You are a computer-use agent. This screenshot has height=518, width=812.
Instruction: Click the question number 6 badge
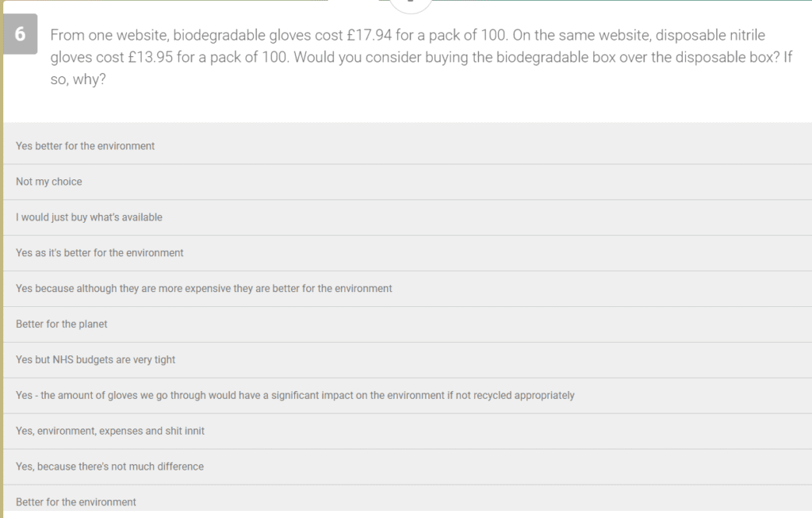20,34
